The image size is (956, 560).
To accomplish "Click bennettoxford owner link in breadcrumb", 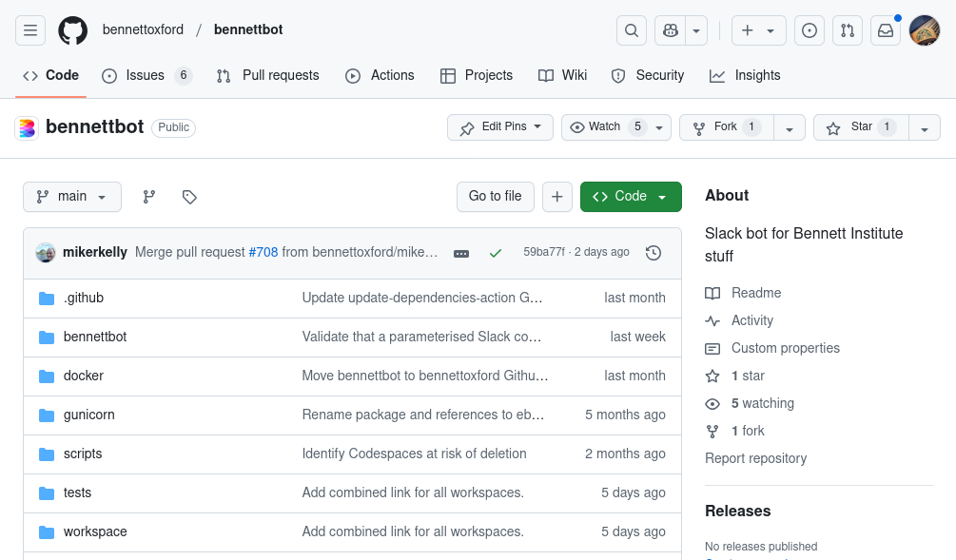I will [x=143, y=29].
